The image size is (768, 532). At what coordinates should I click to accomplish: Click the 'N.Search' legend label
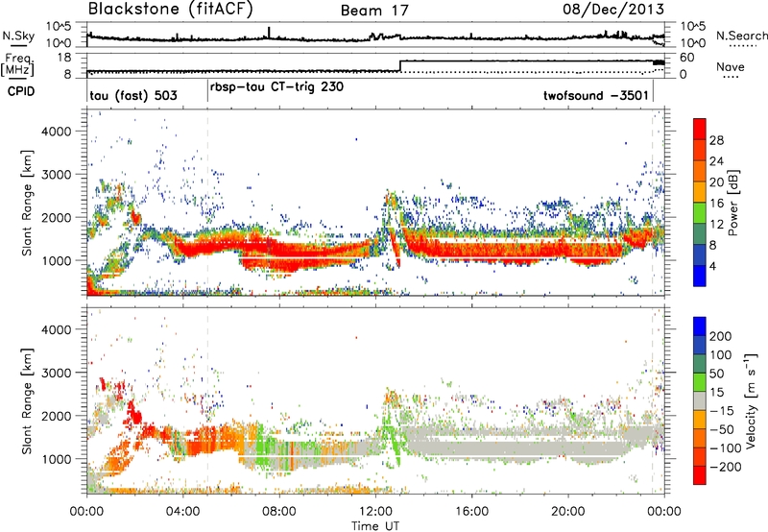coord(741,36)
